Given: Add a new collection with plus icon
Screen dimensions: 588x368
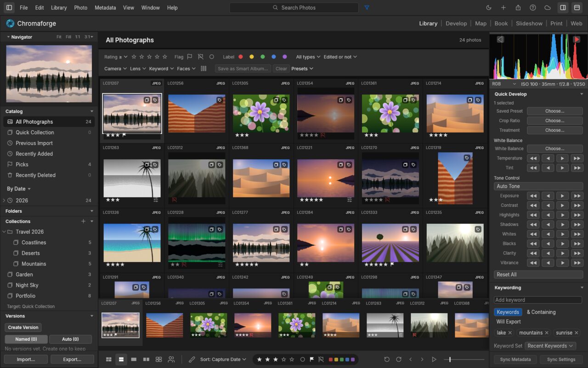Looking at the screenshot, I should (83, 221).
